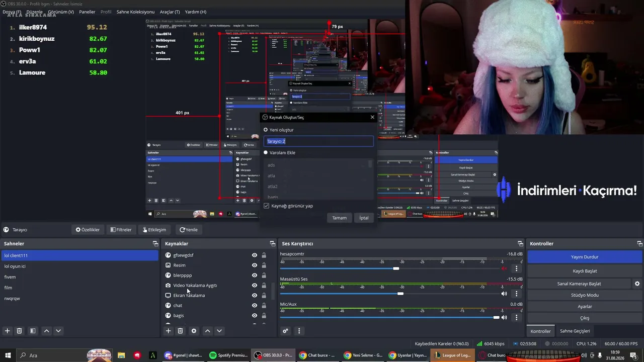The image size is (644, 362).
Task: Unmute the hesapcomtr audio channel
Action: [x=504, y=268]
